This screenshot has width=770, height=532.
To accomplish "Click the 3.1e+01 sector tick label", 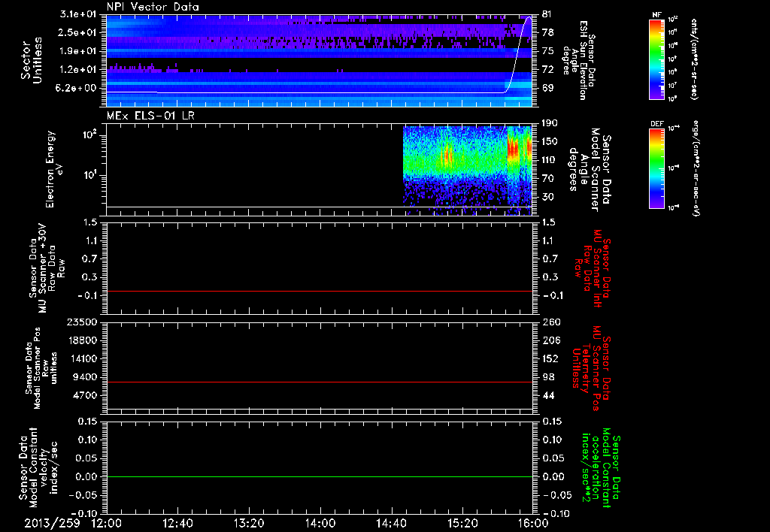I will coord(78,14).
